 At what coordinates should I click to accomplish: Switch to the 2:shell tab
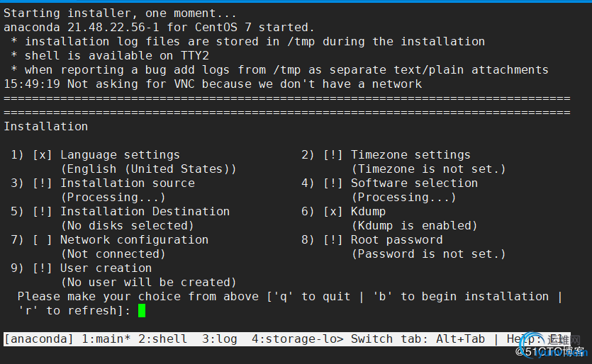(163, 339)
